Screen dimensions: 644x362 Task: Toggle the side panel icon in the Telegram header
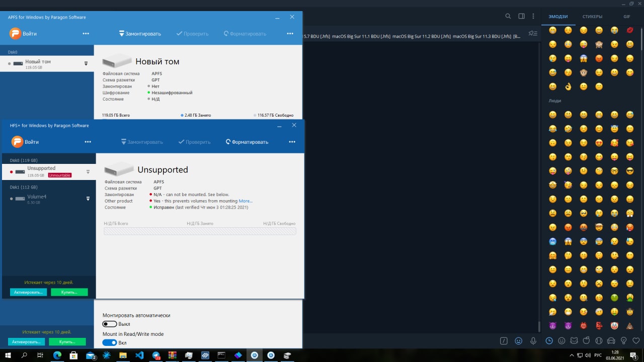pyautogui.click(x=522, y=16)
